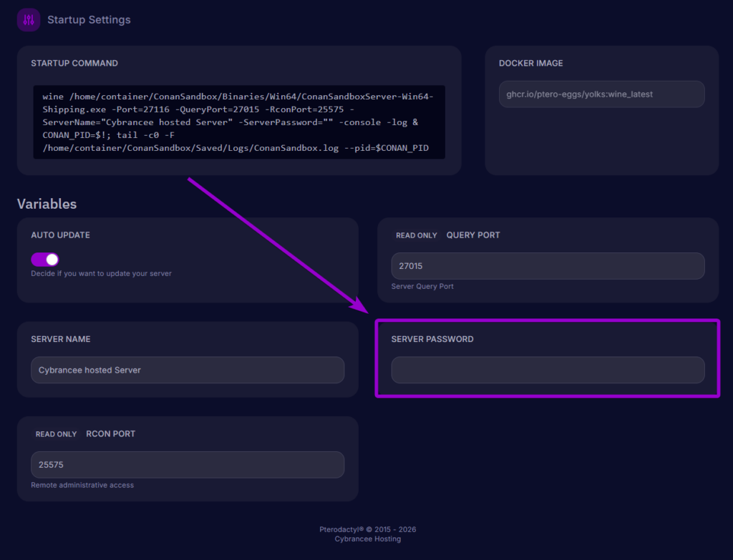
Task: Click the READ ONLY badge beside RCON Port
Action: [56, 434]
